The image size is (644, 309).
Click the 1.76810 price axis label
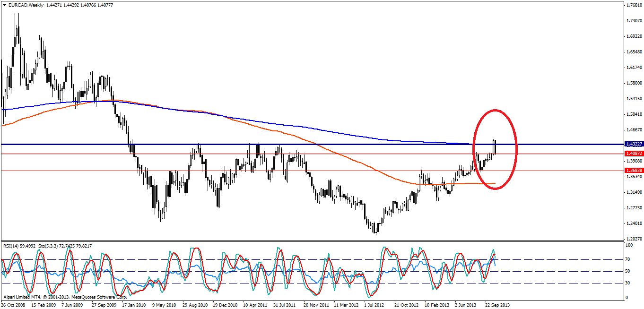click(x=634, y=6)
